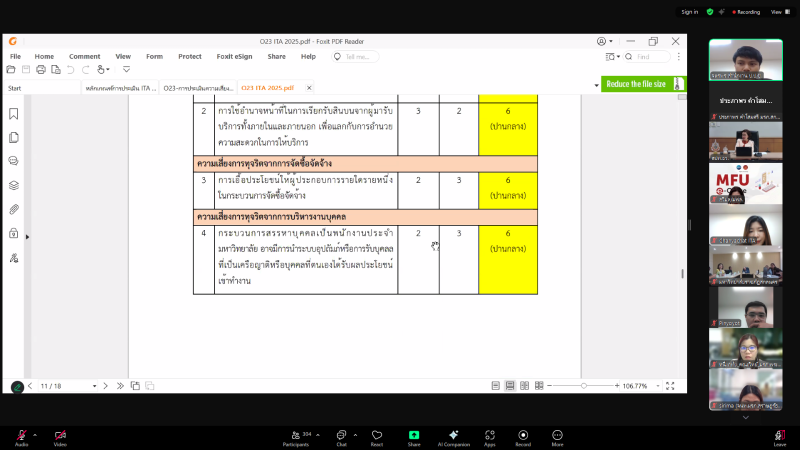The width and height of the screenshot is (800, 450).
Task: Open the Comment menu tab
Action: point(84,57)
